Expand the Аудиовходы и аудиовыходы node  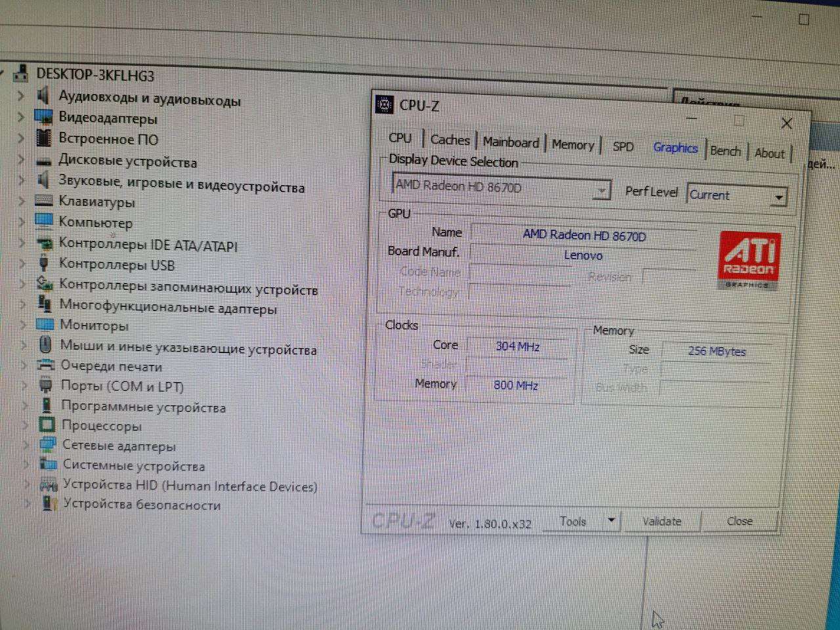pyautogui.click(x=20, y=96)
